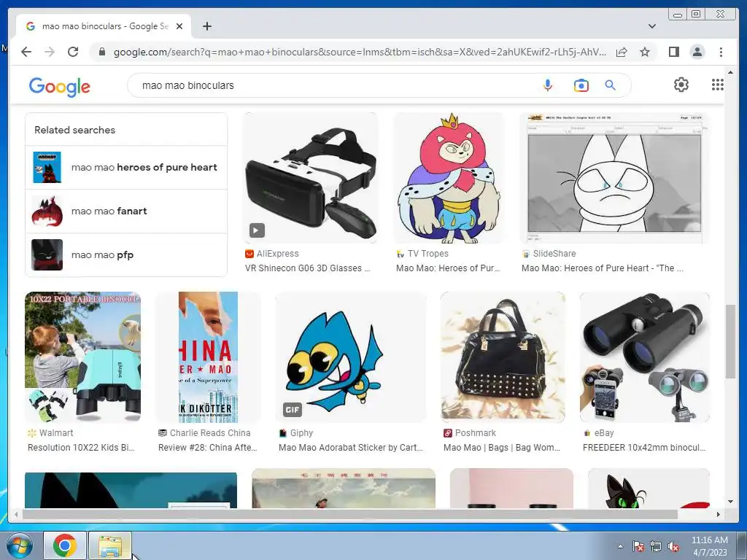
Task: Open Windows Explorer from taskbar
Action: [x=109, y=545]
